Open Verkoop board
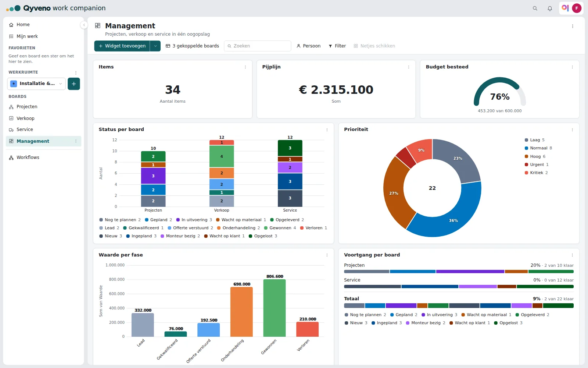Viewport: 588px width, 368px height. tap(43, 118)
